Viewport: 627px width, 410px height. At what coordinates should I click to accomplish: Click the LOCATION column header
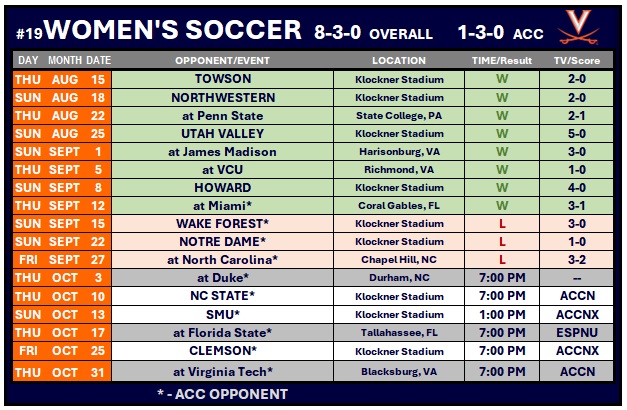coord(399,61)
